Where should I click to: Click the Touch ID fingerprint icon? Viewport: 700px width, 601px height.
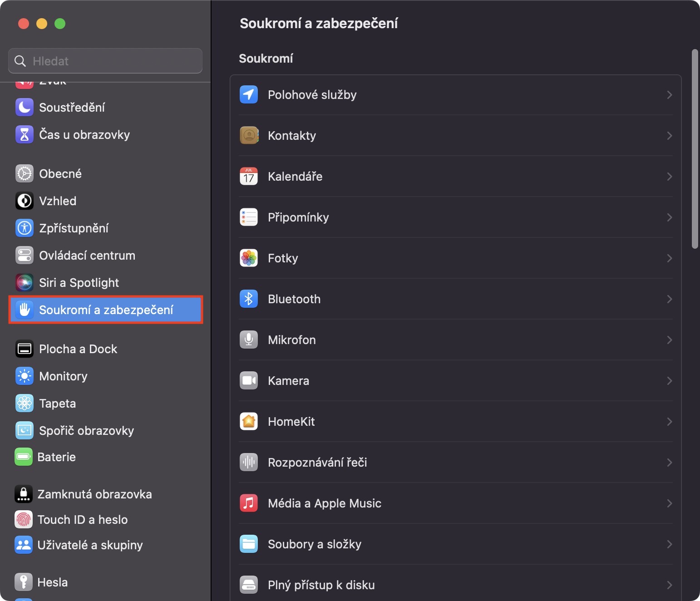pyautogui.click(x=24, y=519)
